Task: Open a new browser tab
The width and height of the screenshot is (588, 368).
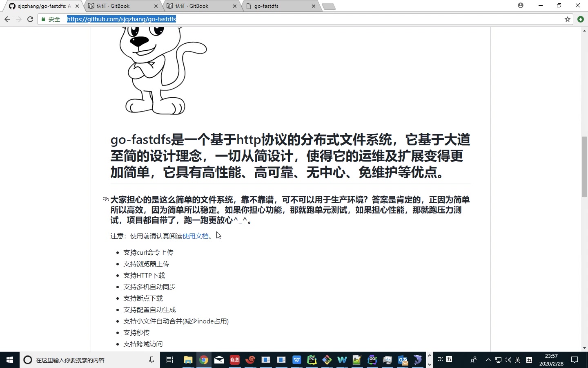Action: [329, 6]
